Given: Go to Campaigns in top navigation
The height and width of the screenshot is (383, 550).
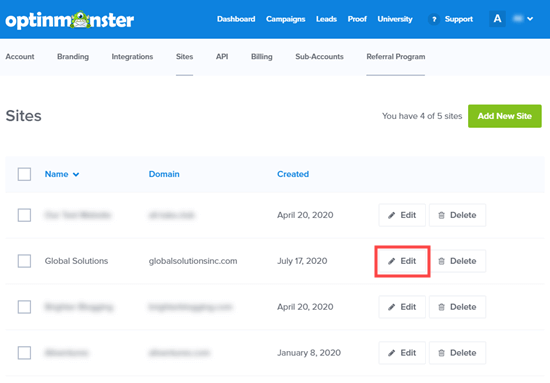Looking at the screenshot, I should coord(286,19).
